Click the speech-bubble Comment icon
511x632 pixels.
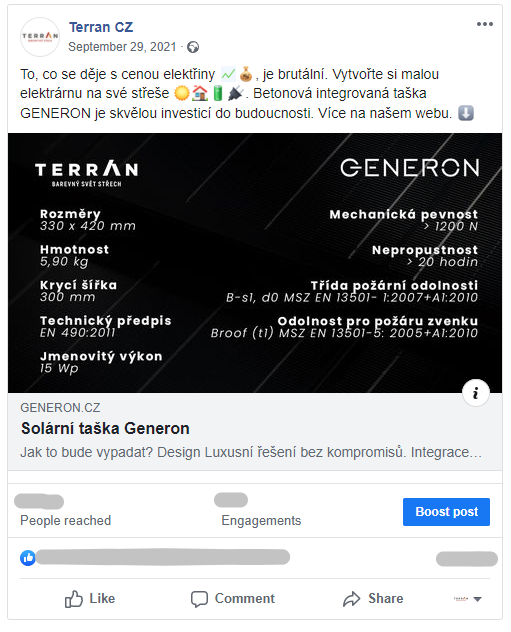click(x=199, y=599)
